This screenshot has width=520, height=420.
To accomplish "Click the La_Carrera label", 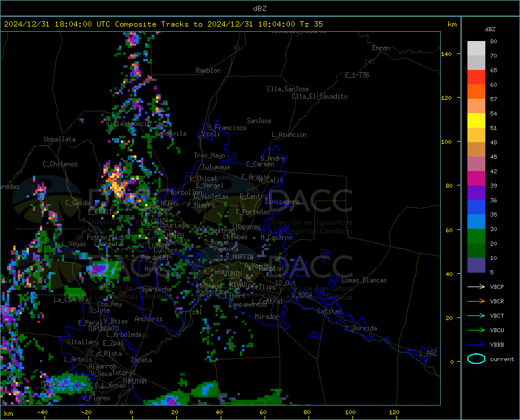I will pyautogui.click(x=70, y=300).
